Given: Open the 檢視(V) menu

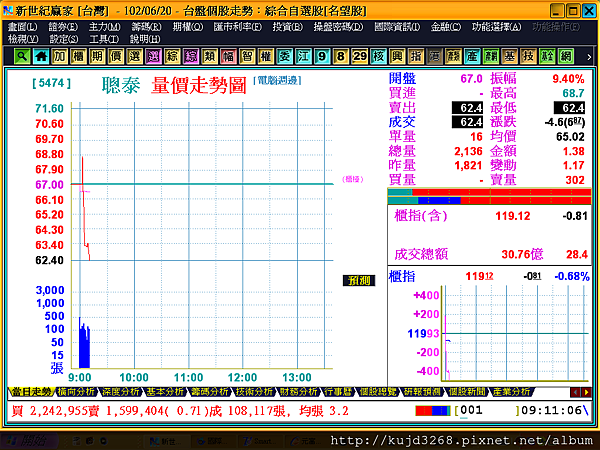Looking at the screenshot, I should coord(23,39).
